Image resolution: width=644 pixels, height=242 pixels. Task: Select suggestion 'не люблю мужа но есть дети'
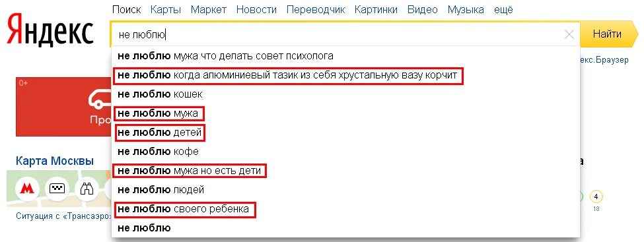click(346, 171)
